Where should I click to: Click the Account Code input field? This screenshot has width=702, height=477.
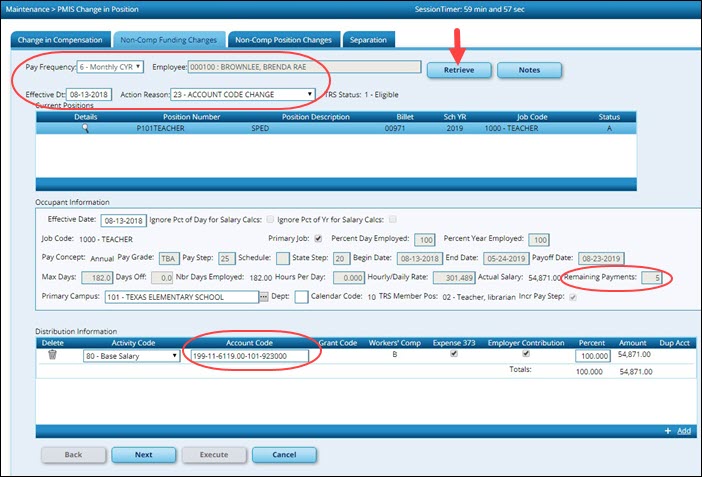pos(250,356)
